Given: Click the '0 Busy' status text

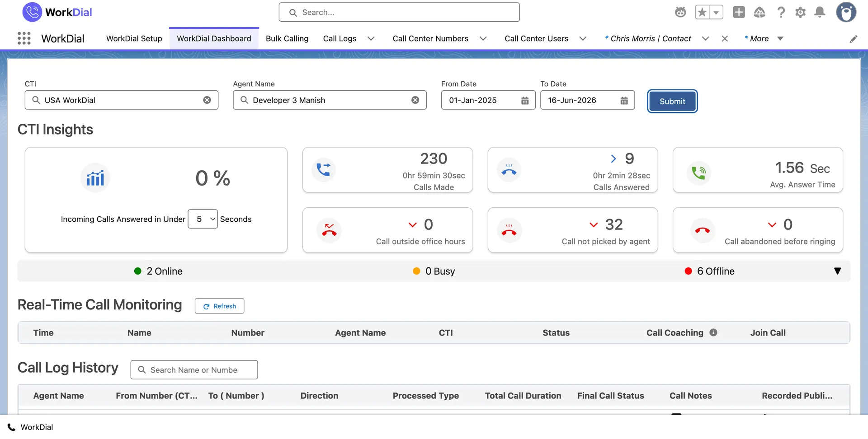Looking at the screenshot, I should point(440,271).
